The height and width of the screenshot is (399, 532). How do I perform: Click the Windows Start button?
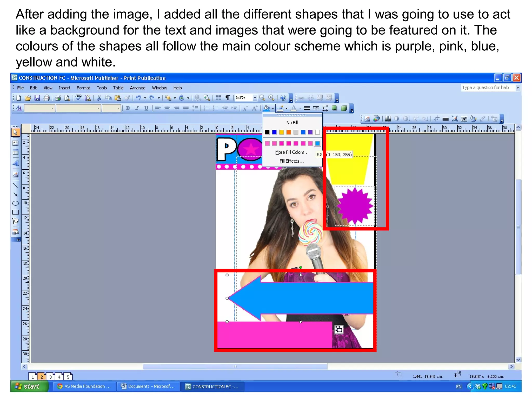[29, 386]
